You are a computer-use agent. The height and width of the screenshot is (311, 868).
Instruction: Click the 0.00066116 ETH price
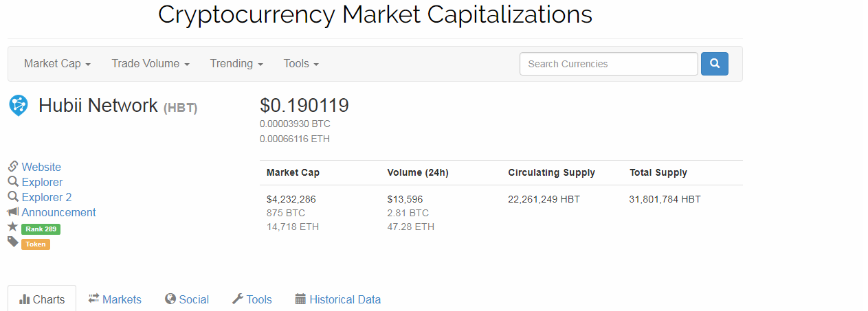[x=295, y=139]
